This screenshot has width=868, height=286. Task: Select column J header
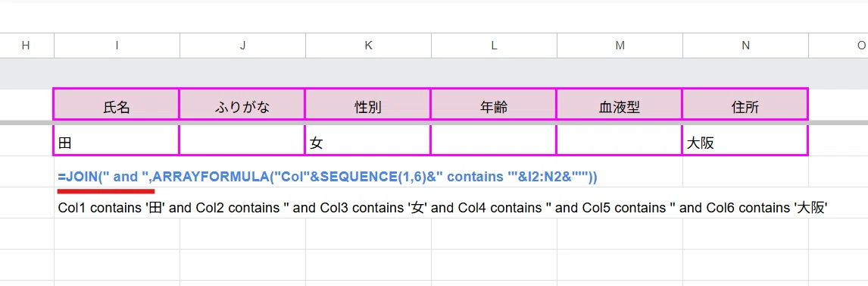click(242, 46)
